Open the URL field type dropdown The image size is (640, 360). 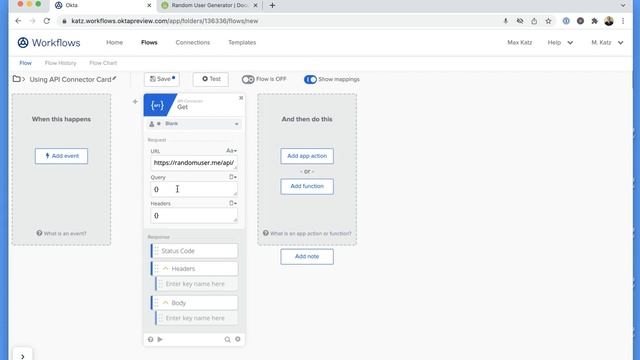point(231,151)
